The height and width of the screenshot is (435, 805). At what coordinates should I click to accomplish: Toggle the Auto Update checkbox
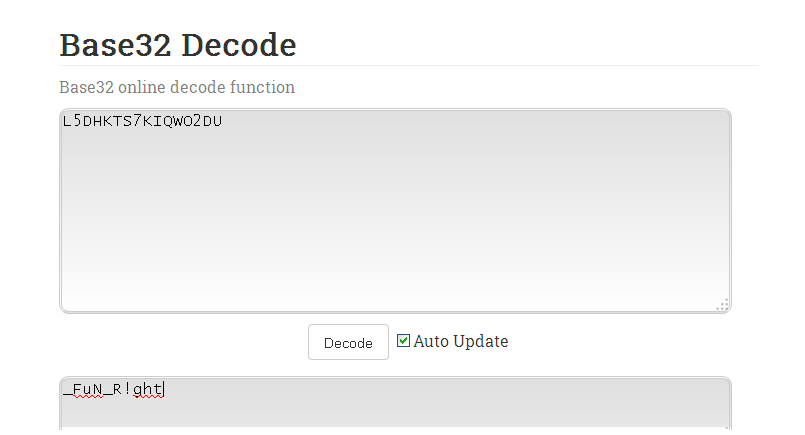click(404, 341)
